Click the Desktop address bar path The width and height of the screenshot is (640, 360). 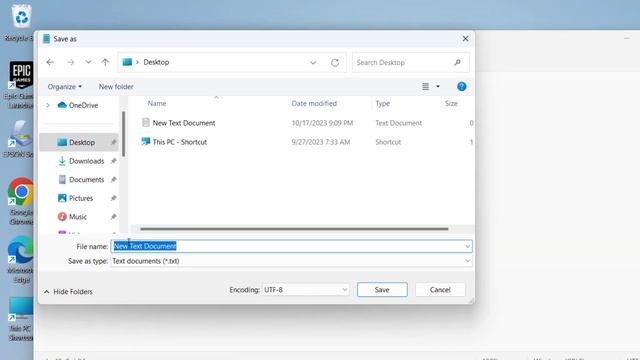tap(156, 62)
